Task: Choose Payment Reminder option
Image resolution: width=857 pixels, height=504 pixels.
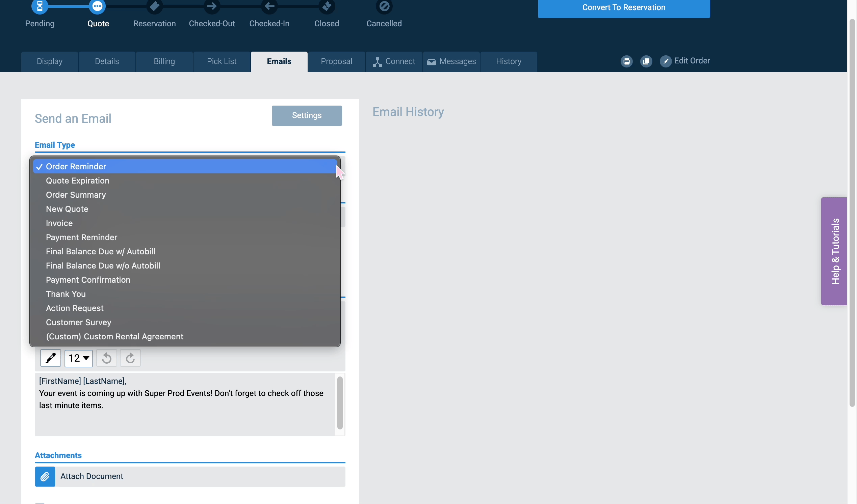Action: 185,237
